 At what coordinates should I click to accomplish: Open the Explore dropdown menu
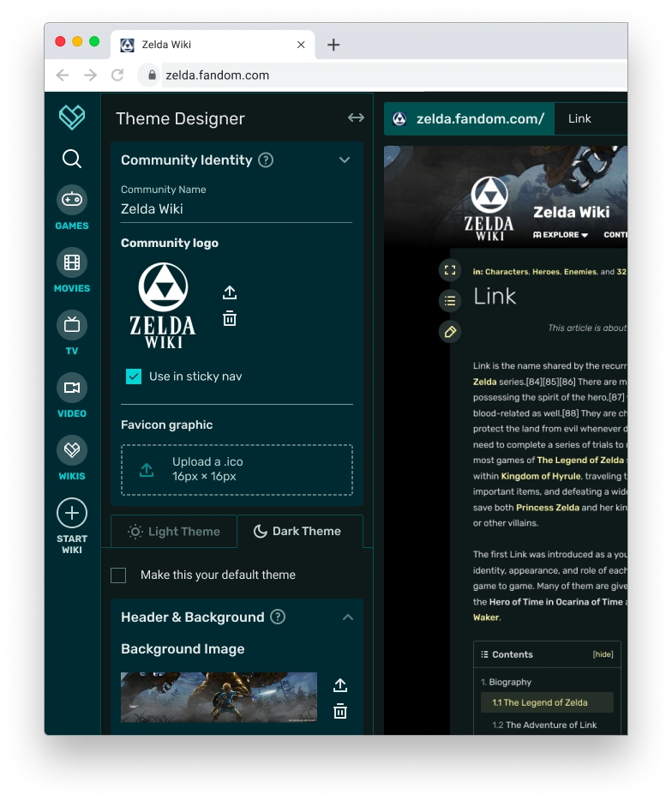pos(561,234)
